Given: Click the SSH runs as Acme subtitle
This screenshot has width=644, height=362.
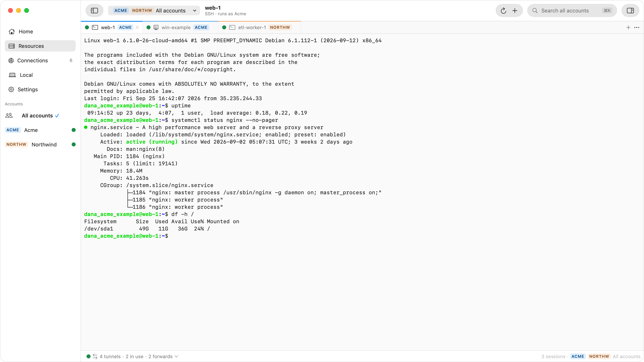Looking at the screenshot, I should tap(225, 14).
